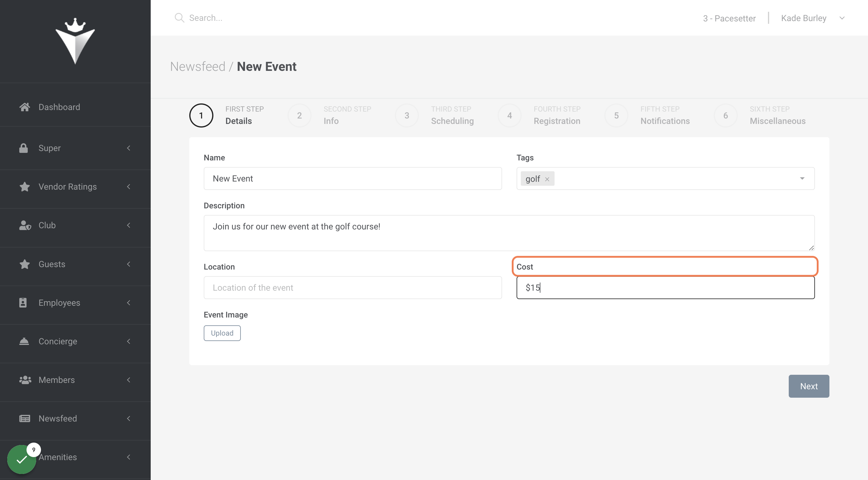The height and width of the screenshot is (480, 868).
Task: Click the Dashboard home icon
Action: coord(24,107)
